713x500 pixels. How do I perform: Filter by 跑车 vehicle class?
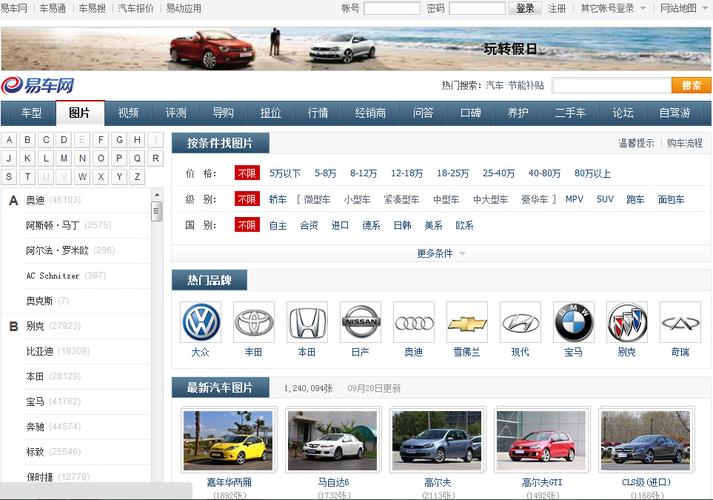(635, 199)
